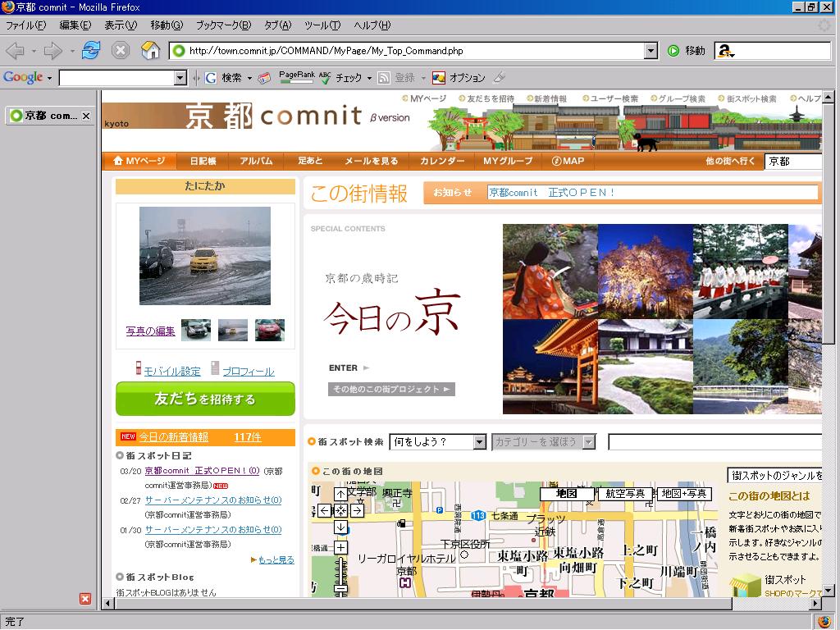Switch map view to 航空写真
This screenshot has width=840, height=630.
[x=625, y=494]
